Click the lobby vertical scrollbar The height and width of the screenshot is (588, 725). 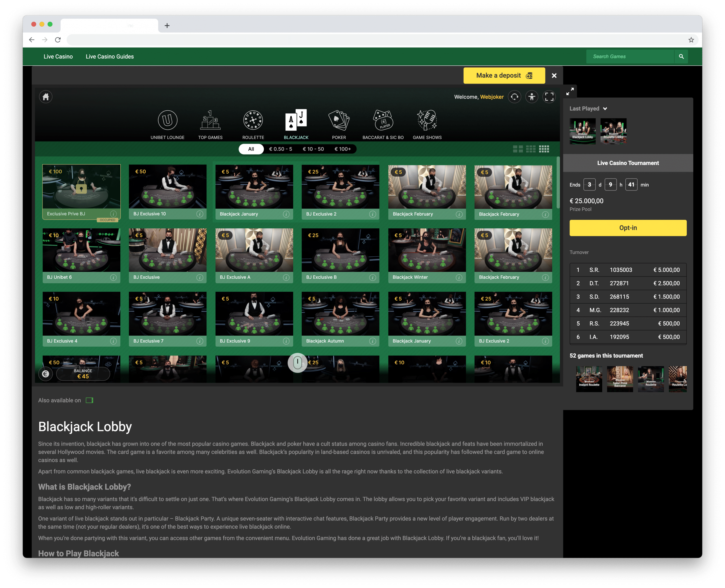coord(558,182)
